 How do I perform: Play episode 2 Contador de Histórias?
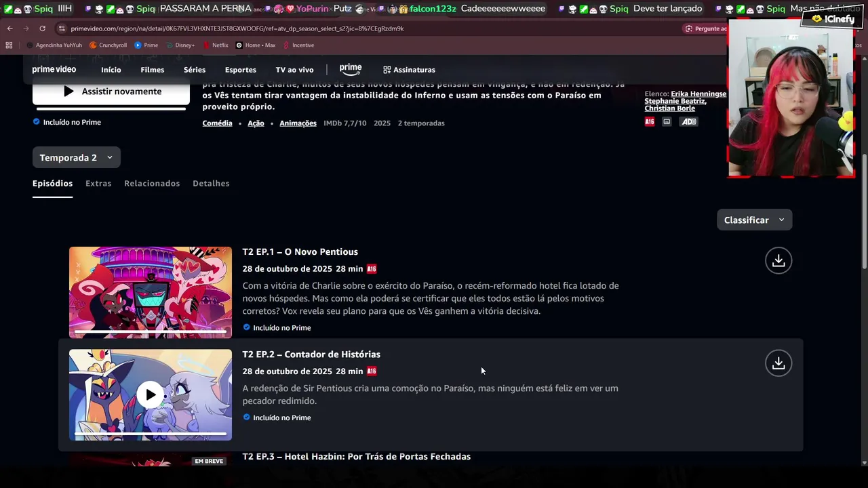pyautogui.click(x=151, y=394)
